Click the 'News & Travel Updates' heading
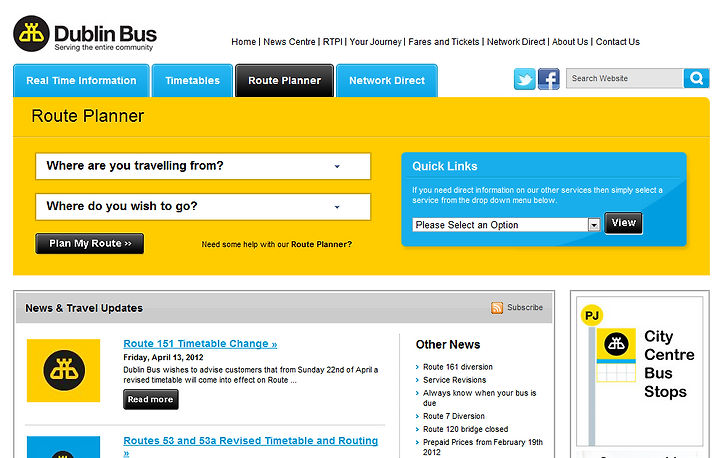 [84, 308]
